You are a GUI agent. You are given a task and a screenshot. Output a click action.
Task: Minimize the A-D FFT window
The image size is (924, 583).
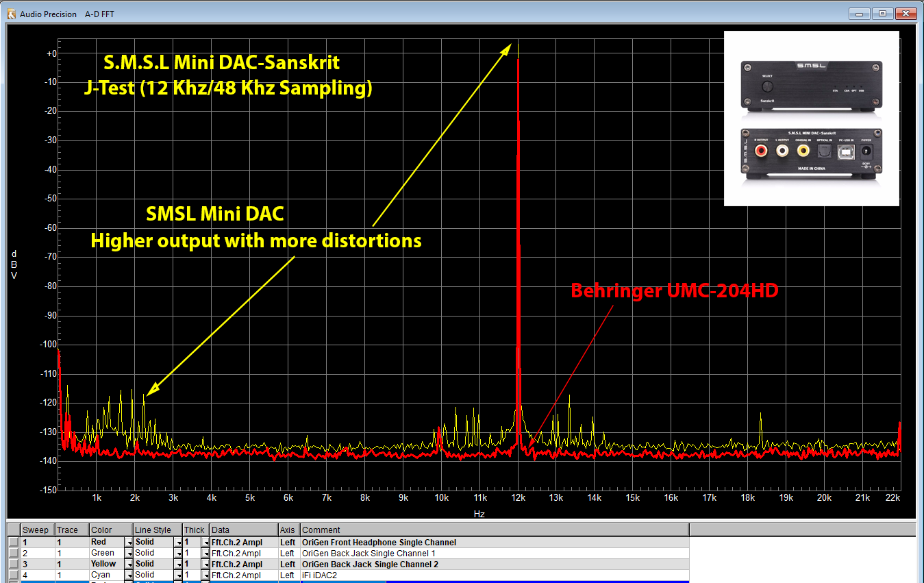tap(860, 13)
